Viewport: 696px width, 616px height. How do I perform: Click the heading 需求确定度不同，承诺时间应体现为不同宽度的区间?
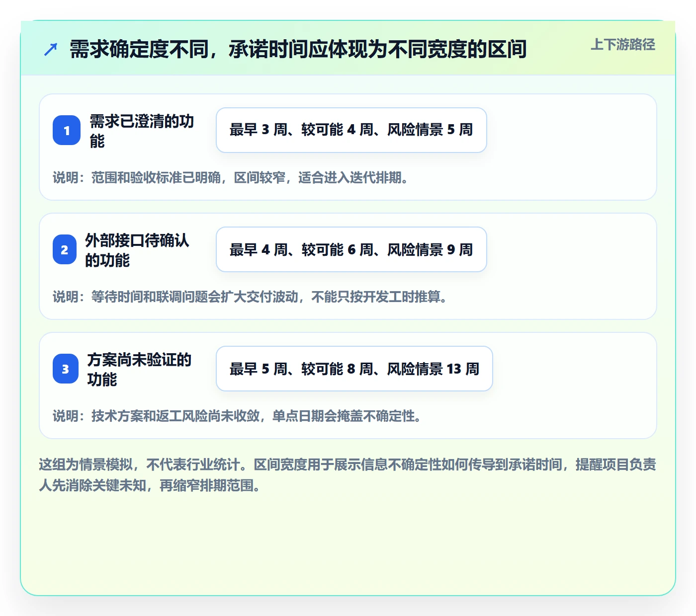point(298,49)
